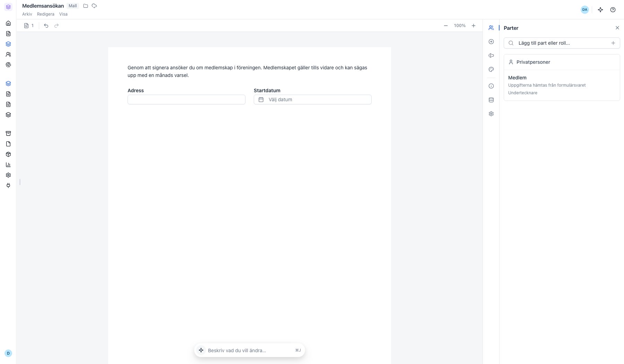Screen dimensions: 624x364
Task: Click into the Adress input field
Action: coord(187,99)
